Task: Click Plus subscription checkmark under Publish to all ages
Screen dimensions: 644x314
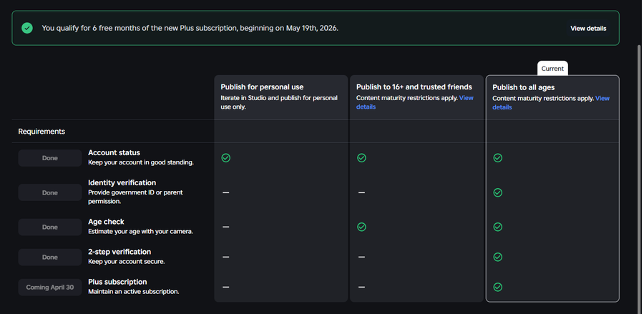Action: (x=497, y=287)
